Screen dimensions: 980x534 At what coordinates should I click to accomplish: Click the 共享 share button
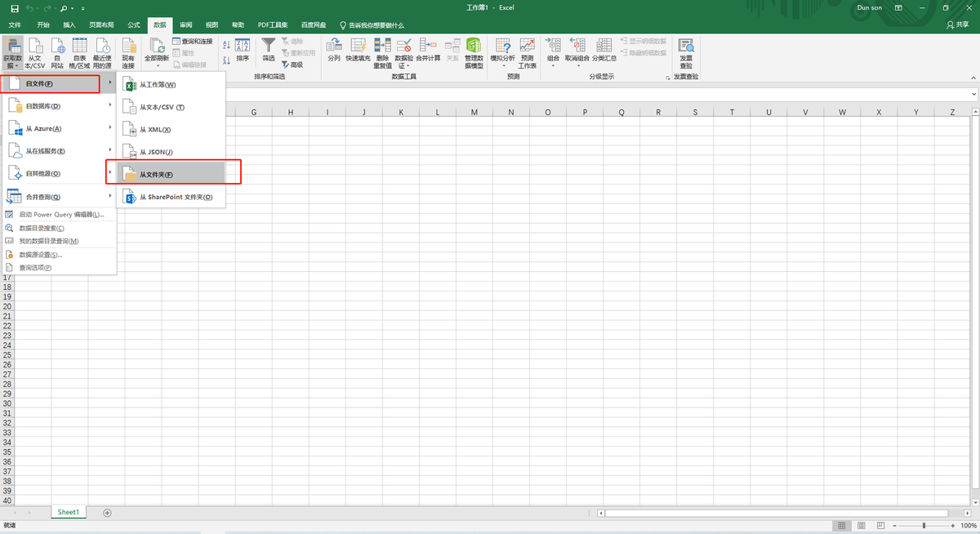click(x=957, y=25)
